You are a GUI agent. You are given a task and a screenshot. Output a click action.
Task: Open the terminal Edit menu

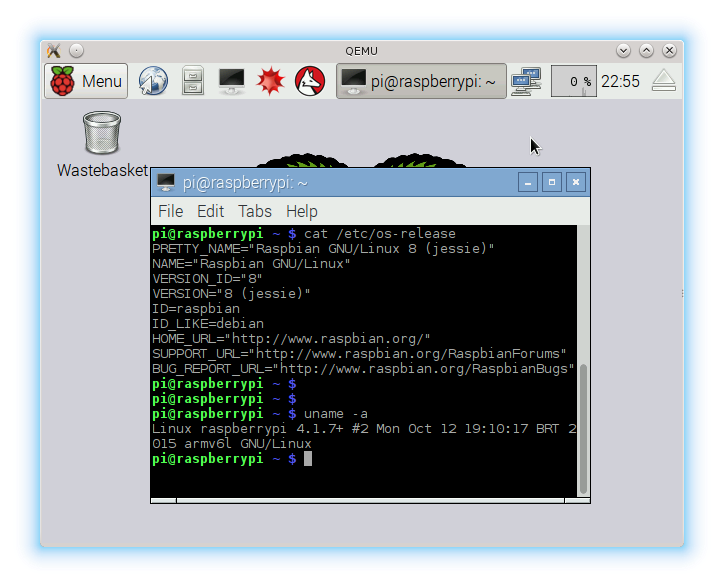tap(210, 211)
